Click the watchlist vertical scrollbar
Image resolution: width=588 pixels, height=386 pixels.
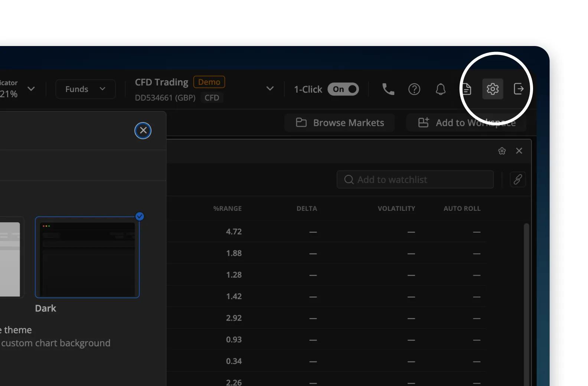pos(526,304)
